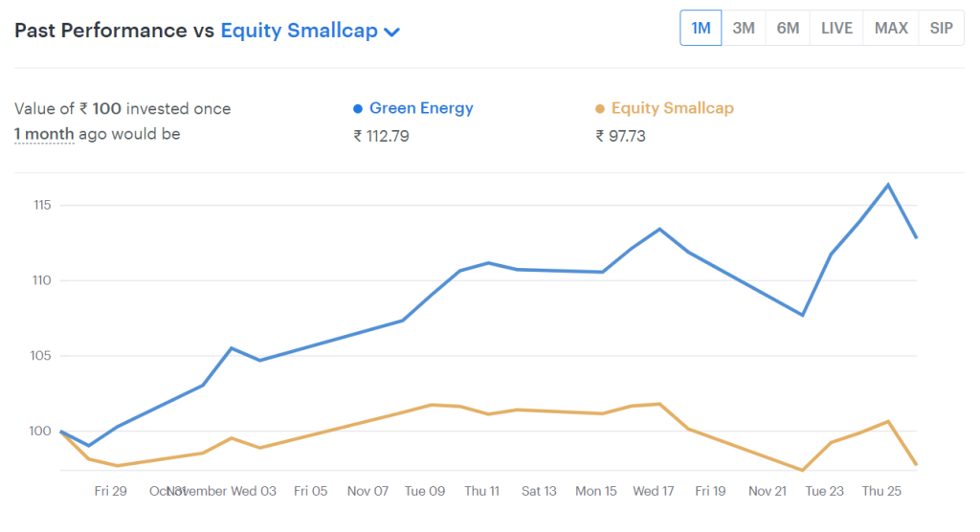The height and width of the screenshot is (532, 980).
Task: Toggle the Equity Smallcap series legend label
Action: 672,108
